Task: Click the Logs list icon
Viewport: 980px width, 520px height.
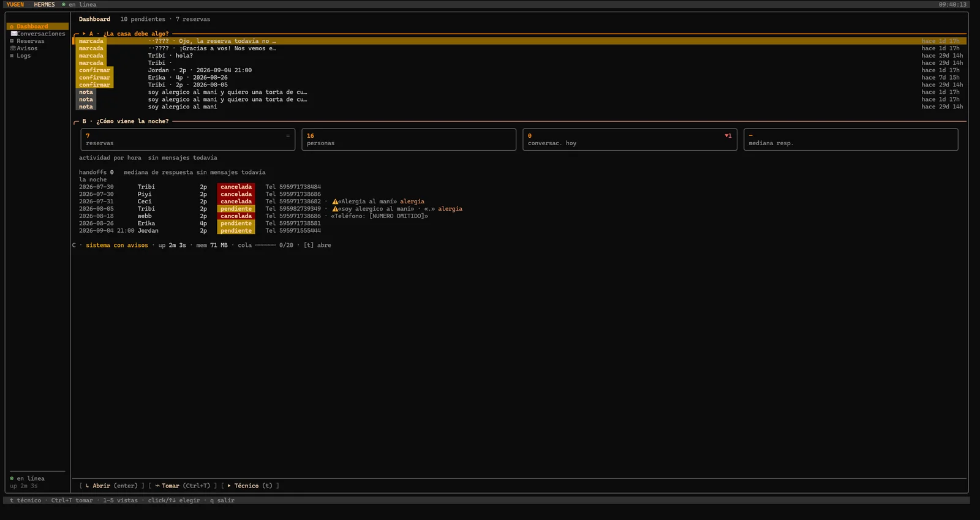Action: click(12, 56)
